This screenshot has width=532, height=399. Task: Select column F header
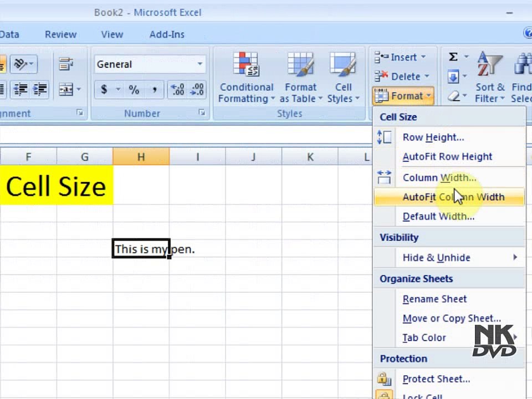coord(28,157)
